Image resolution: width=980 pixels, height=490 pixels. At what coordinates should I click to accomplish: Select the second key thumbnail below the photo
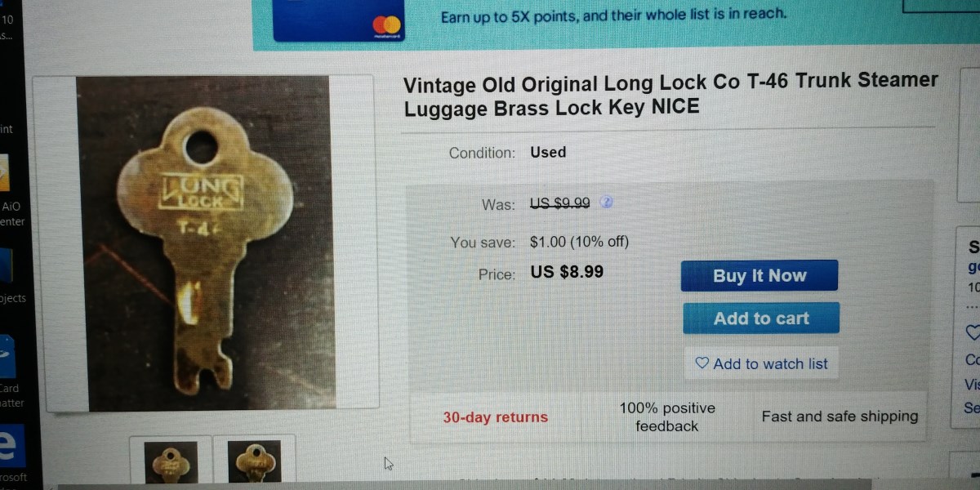[254, 462]
